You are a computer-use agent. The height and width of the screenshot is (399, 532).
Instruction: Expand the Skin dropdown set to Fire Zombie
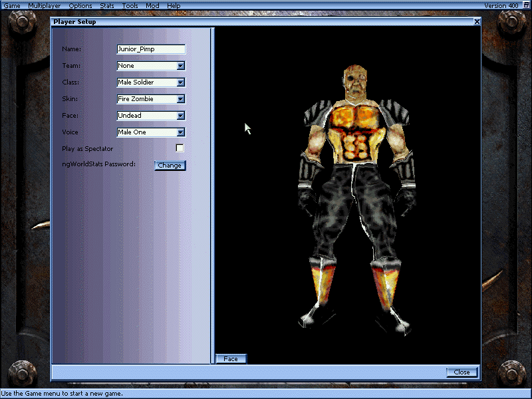pos(180,98)
